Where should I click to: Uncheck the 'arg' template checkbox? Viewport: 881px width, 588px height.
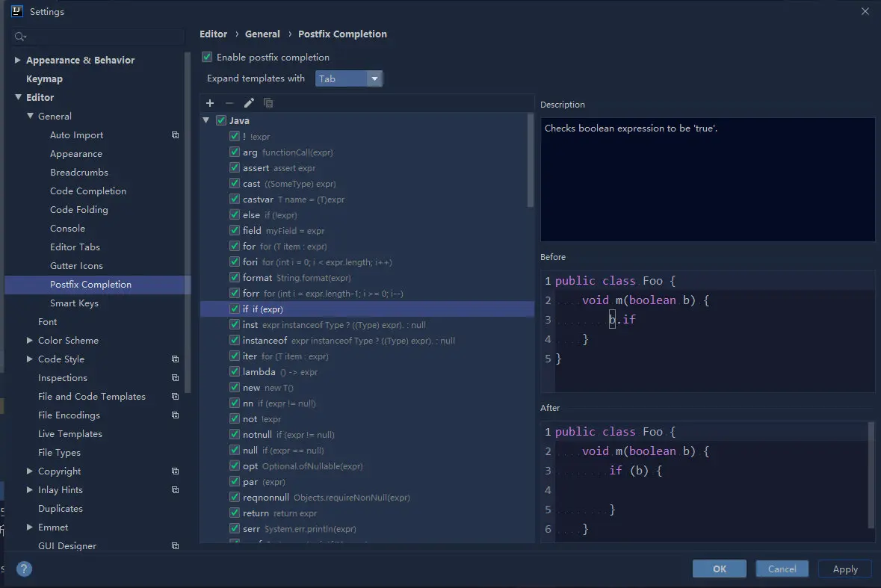pyautogui.click(x=235, y=152)
